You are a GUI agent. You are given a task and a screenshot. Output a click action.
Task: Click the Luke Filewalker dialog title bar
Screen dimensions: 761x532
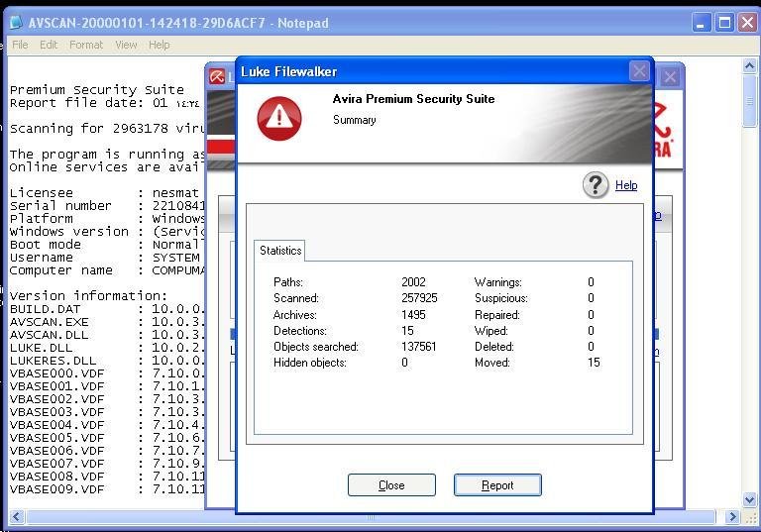point(432,71)
